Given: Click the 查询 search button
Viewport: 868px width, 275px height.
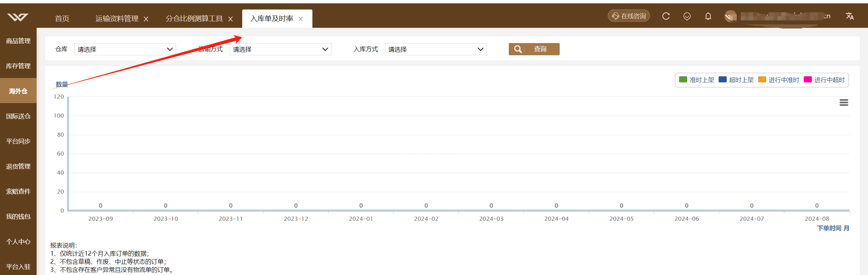Looking at the screenshot, I should pyautogui.click(x=534, y=49).
